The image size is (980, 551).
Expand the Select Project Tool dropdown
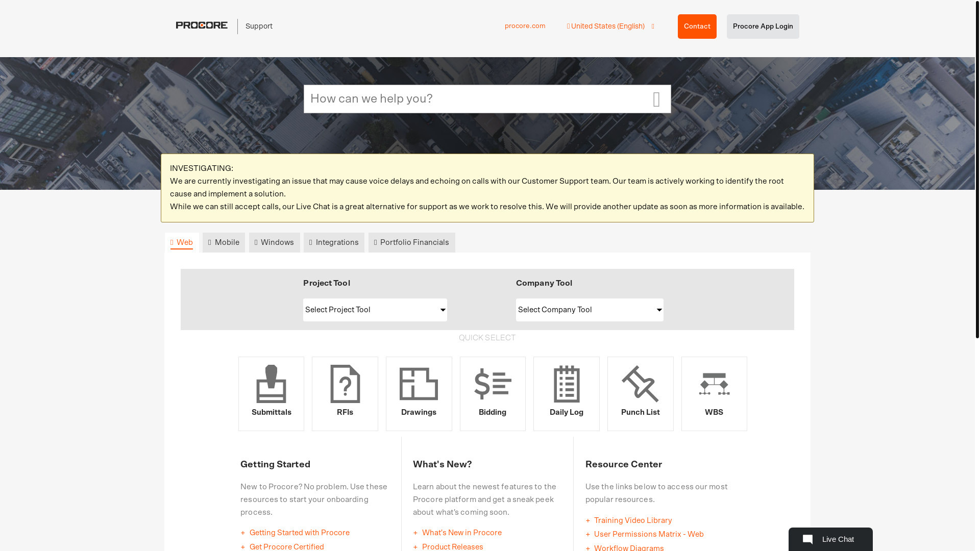click(x=375, y=310)
